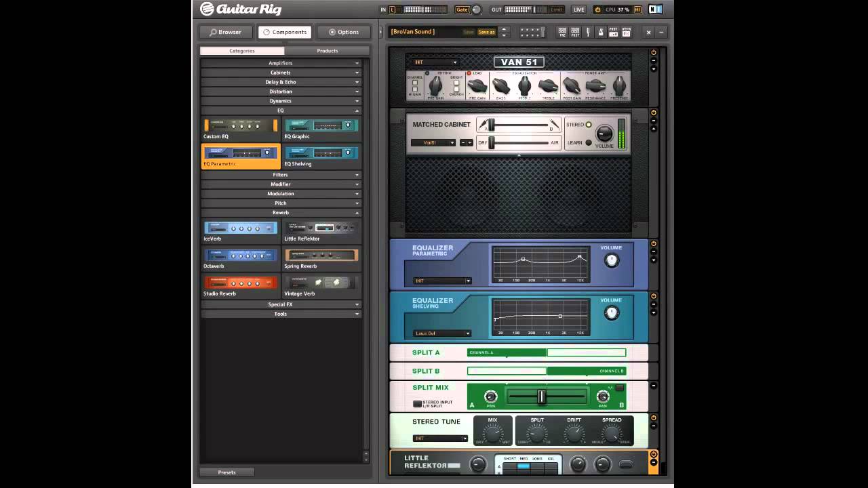Select the IceVerb reverb component
This screenshot has width=868, height=488.
(x=241, y=231)
